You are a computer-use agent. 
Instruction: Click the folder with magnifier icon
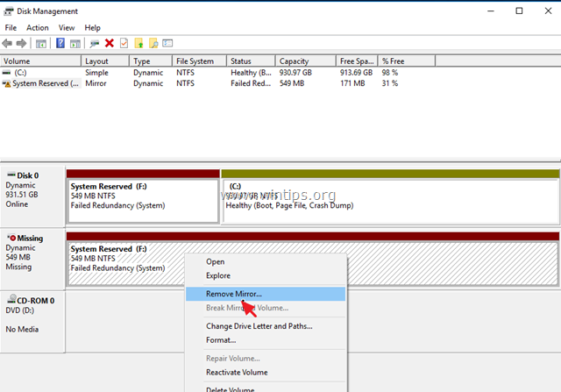pos(153,43)
